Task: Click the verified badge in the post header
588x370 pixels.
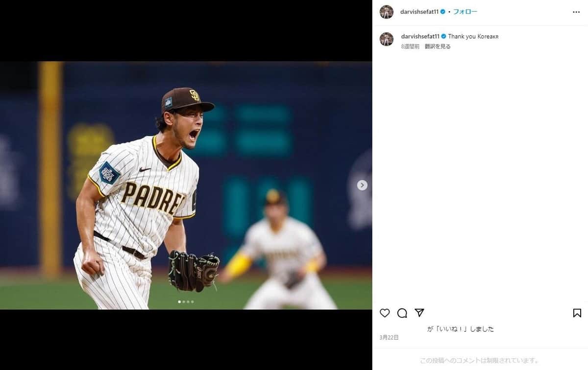Action: click(x=443, y=12)
